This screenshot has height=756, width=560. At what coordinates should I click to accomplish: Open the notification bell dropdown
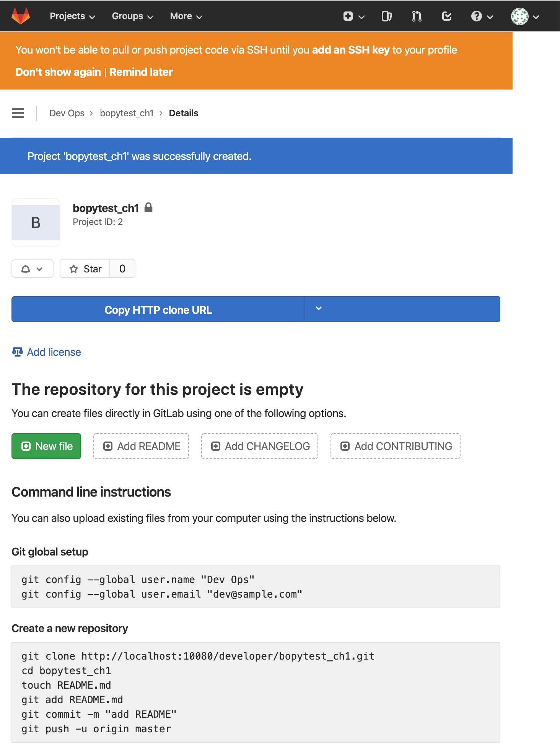point(33,269)
